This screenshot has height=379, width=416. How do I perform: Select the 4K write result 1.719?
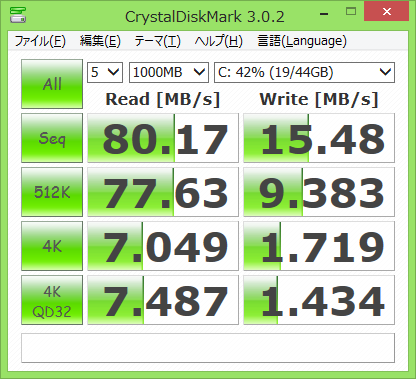point(319,246)
